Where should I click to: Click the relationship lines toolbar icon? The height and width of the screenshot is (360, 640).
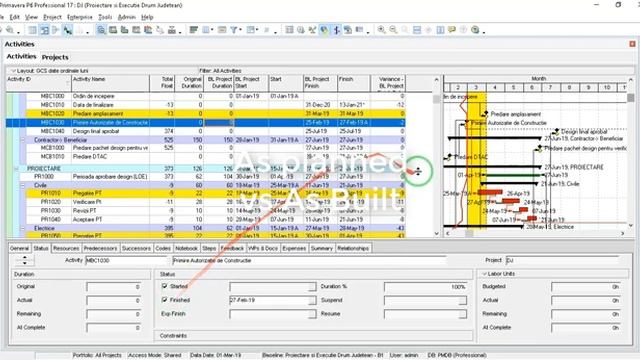click(67, 30)
